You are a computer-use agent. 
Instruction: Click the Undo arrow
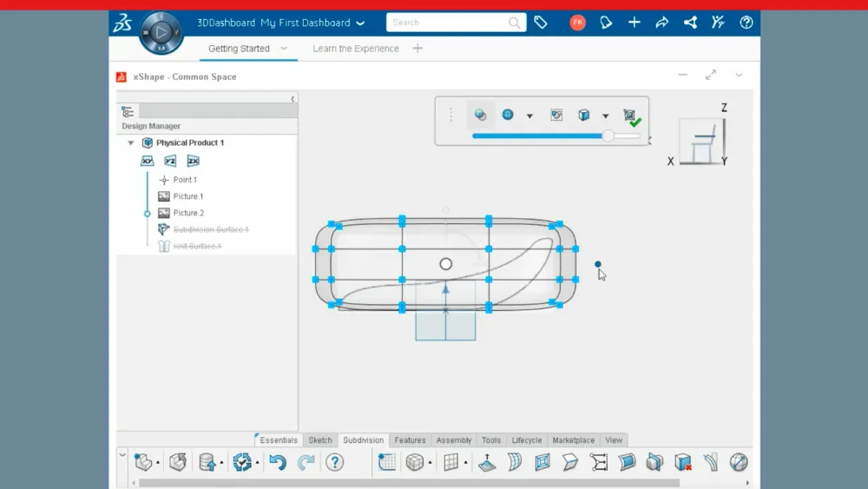[278, 462]
